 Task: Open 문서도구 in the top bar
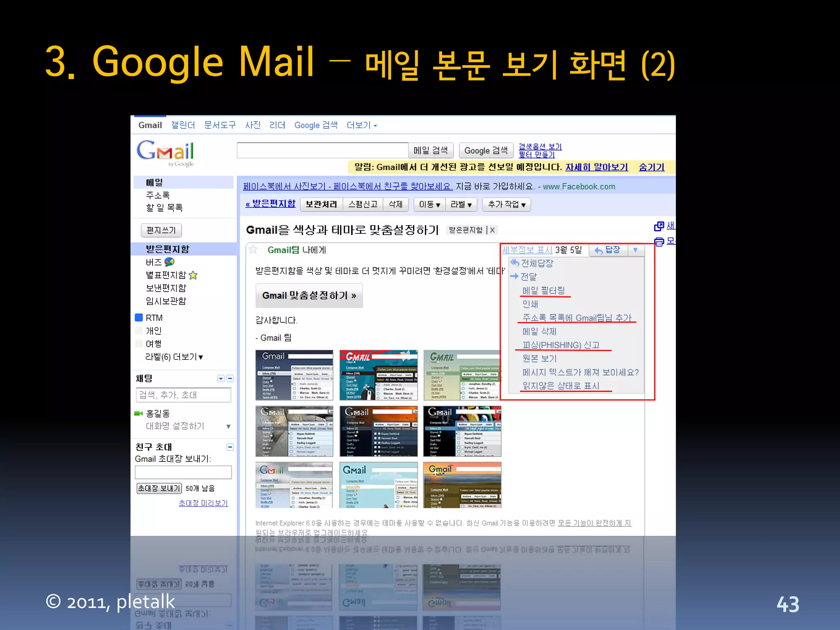(x=220, y=125)
